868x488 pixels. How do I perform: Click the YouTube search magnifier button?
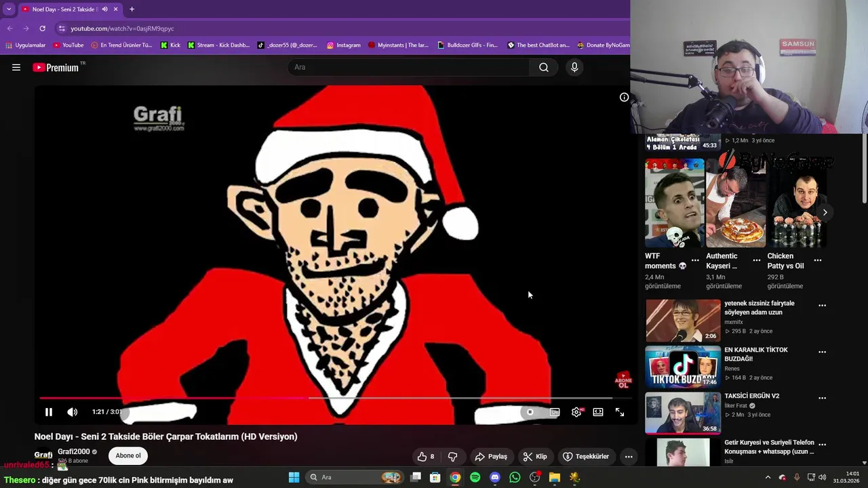coord(544,67)
